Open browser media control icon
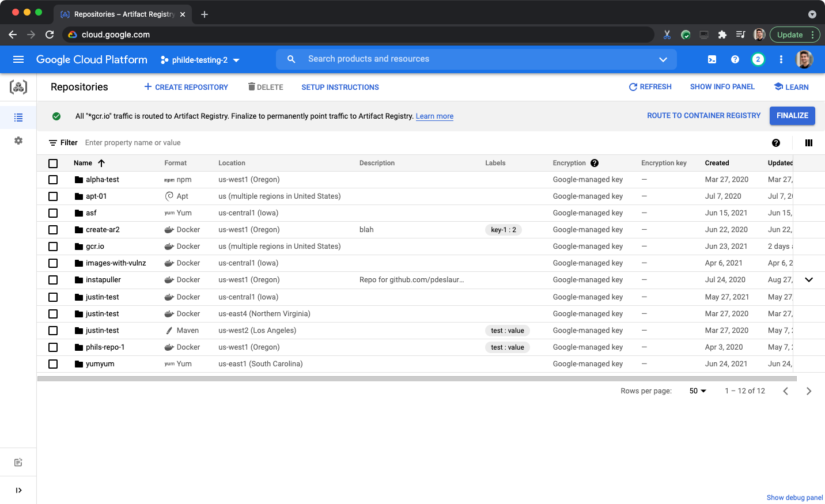825x504 pixels. click(x=741, y=35)
